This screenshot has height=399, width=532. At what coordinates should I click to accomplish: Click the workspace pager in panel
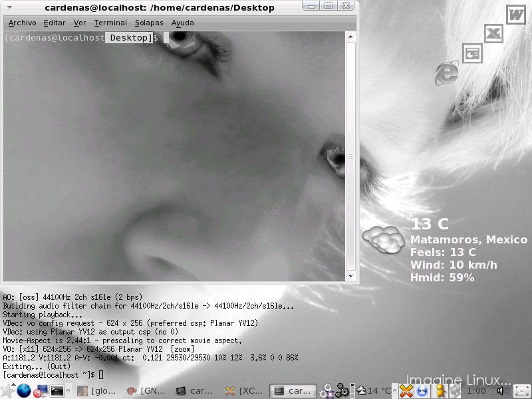(352, 390)
